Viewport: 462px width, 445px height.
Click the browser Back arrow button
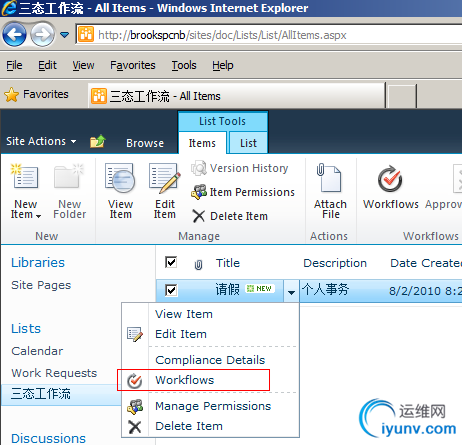pyautogui.click(x=14, y=34)
